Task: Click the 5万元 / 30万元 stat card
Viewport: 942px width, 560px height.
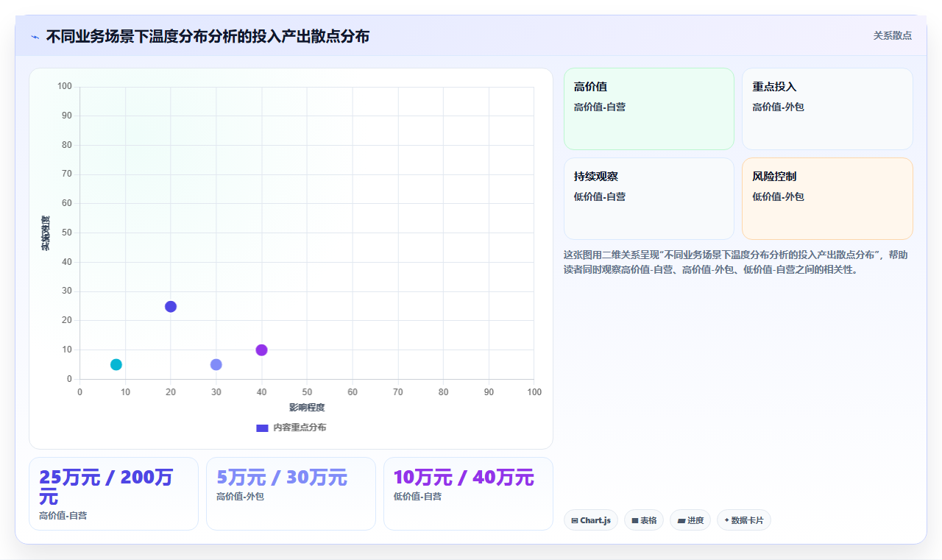Action: [x=291, y=494]
